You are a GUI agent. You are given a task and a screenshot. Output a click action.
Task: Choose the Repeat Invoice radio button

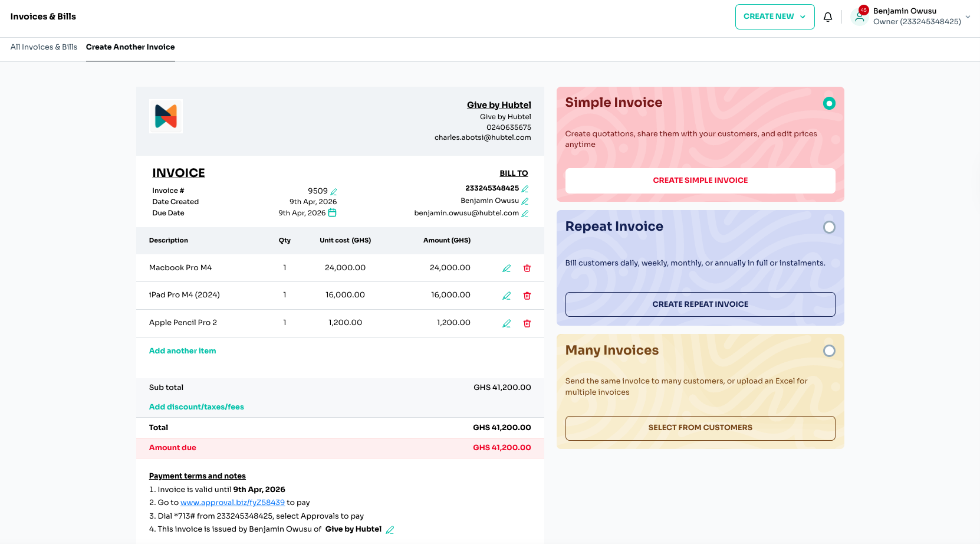(829, 227)
